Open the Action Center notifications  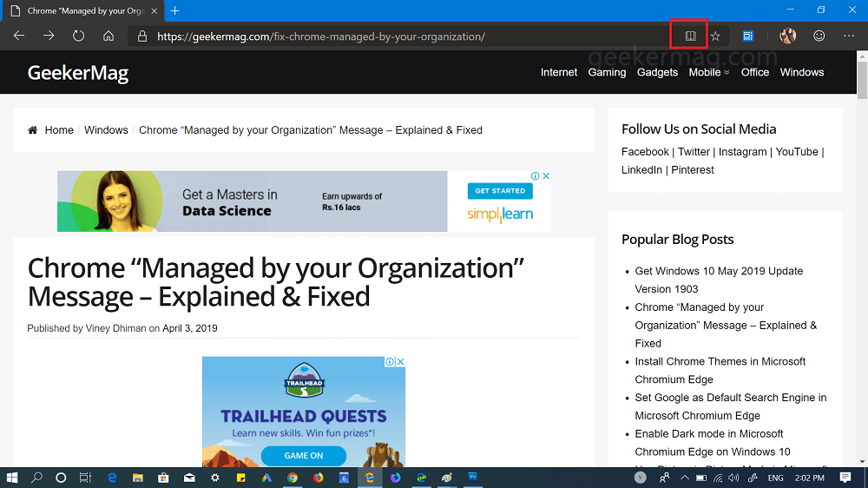click(845, 478)
